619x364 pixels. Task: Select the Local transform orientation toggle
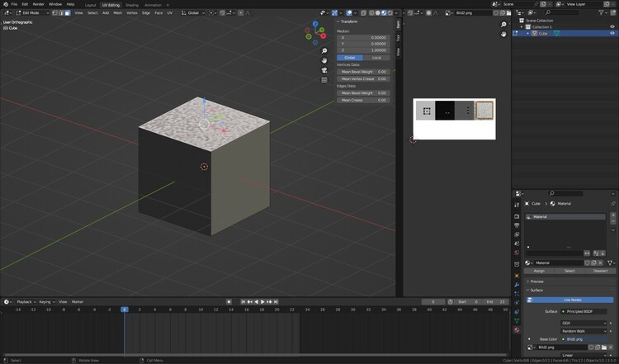(376, 58)
